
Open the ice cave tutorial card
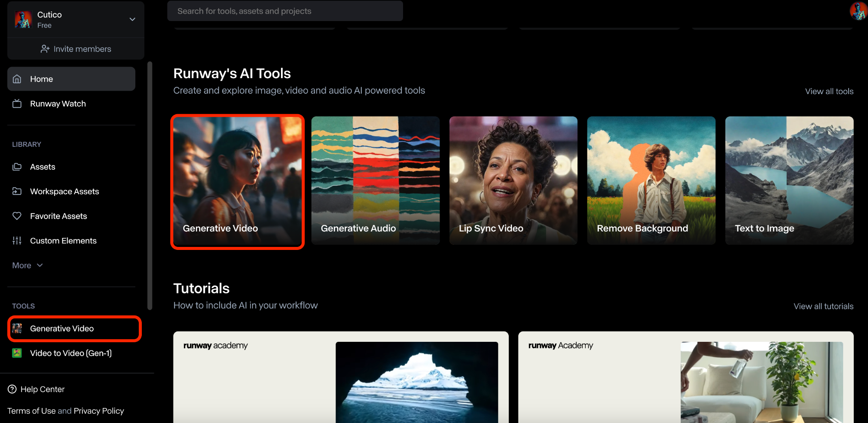(x=341, y=377)
